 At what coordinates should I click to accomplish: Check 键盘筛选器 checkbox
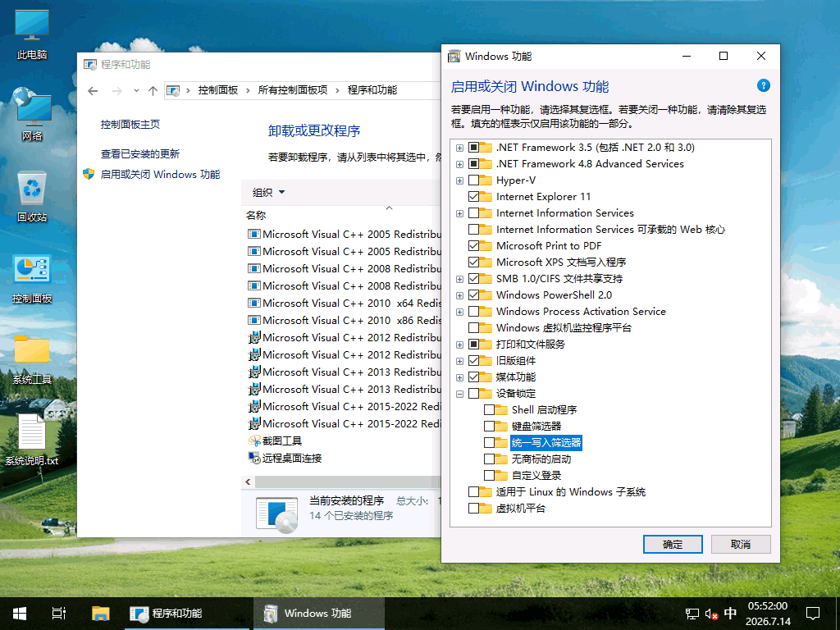point(489,426)
